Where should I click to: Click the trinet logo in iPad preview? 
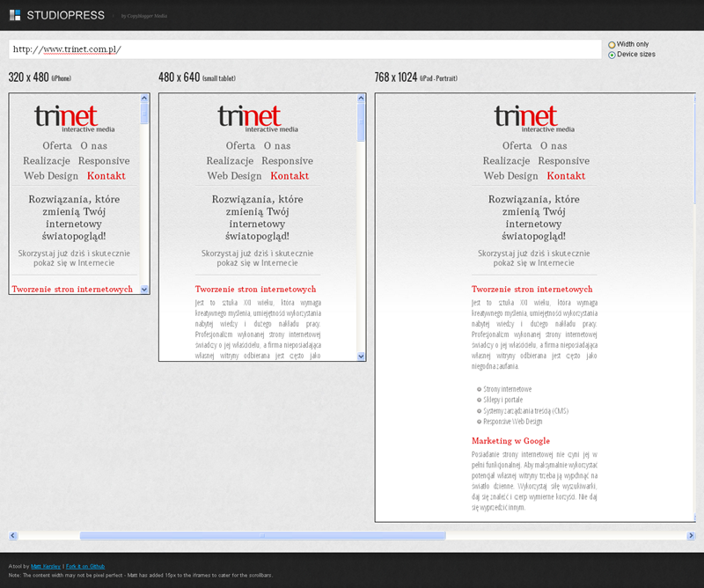click(525, 118)
